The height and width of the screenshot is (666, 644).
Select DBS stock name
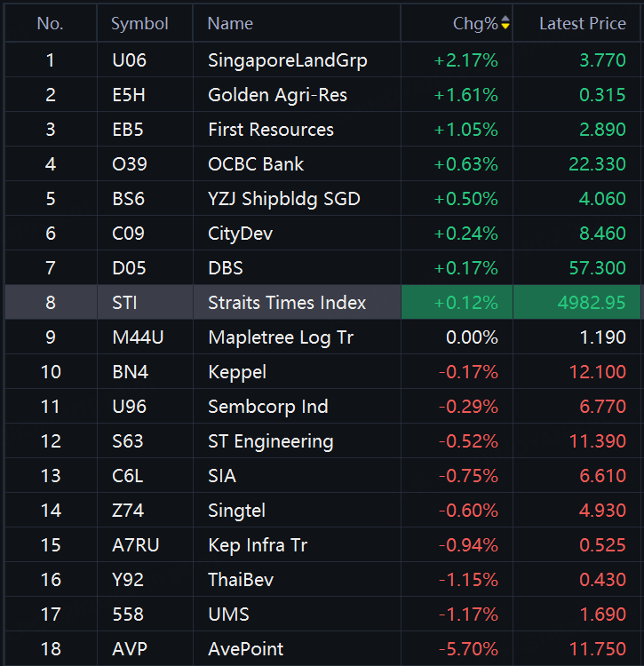pos(226,268)
